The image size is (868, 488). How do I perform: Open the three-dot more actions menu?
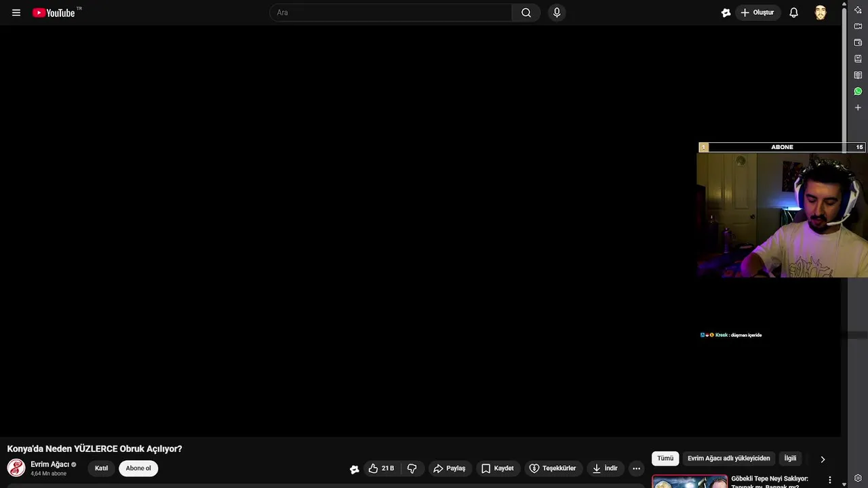pyautogui.click(x=636, y=468)
